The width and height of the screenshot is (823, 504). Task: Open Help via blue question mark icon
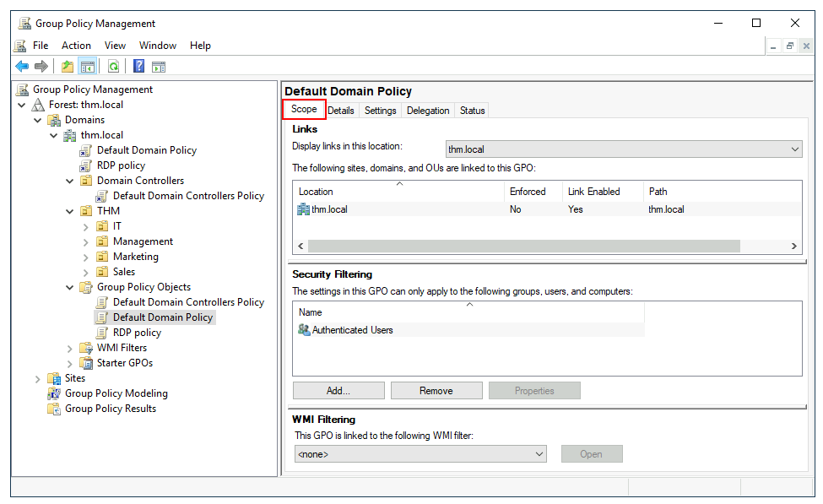pyautogui.click(x=138, y=67)
